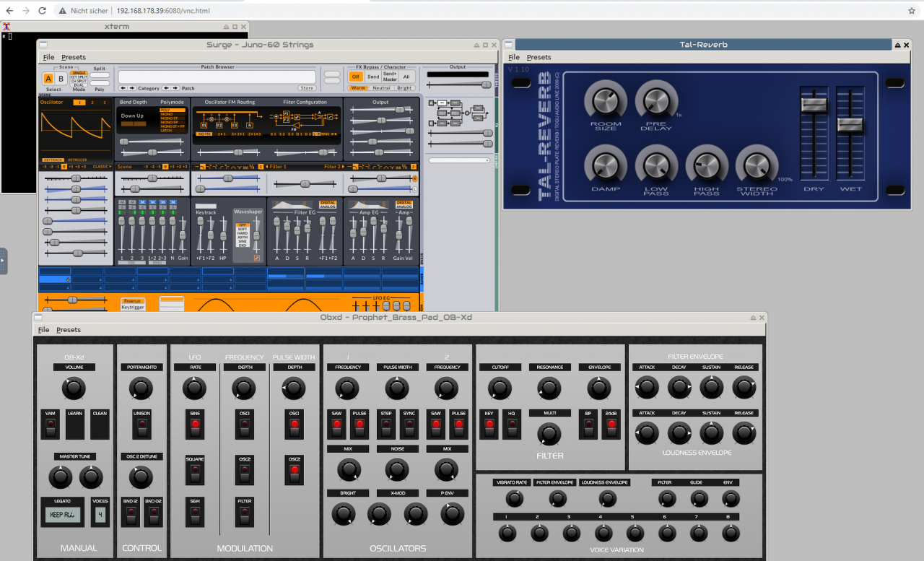Select Poly in Surge Polymode list
Image resolution: width=924 pixels, height=561 pixels.
pos(173,110)
